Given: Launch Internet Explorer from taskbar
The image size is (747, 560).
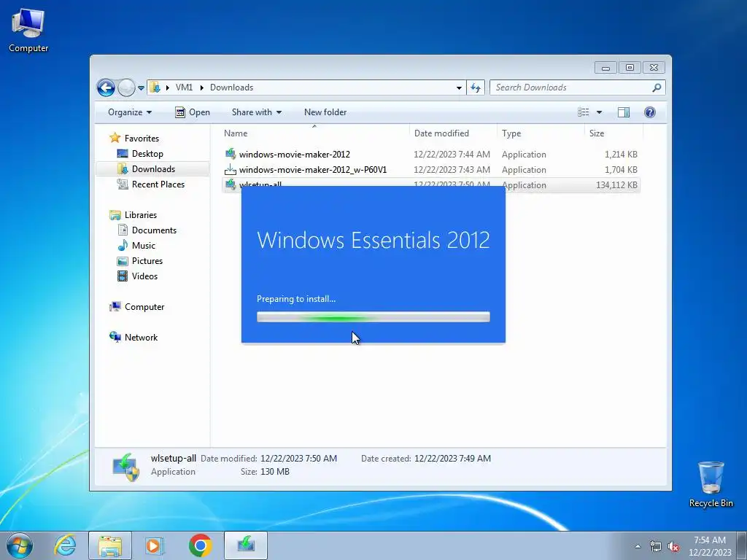Looking at the screenshot, I should [65, 545].
